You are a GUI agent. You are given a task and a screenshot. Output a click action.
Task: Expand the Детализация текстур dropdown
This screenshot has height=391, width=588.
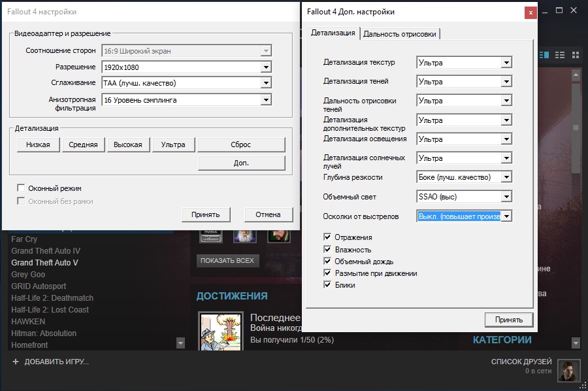point(465,62)
